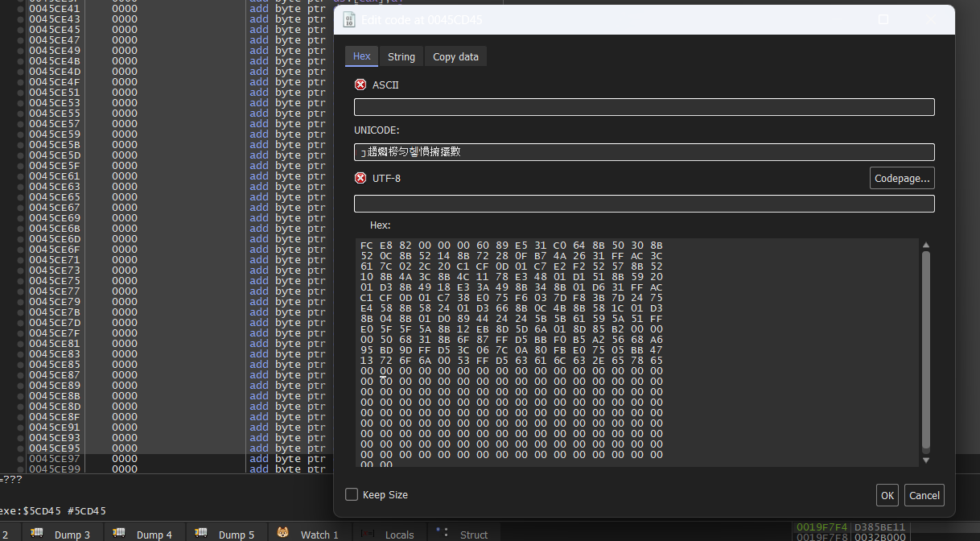Select address 0045CE89 in disassembly
Image resolution: width=980 pixels, height=541 pixels.
click(54, 385)
